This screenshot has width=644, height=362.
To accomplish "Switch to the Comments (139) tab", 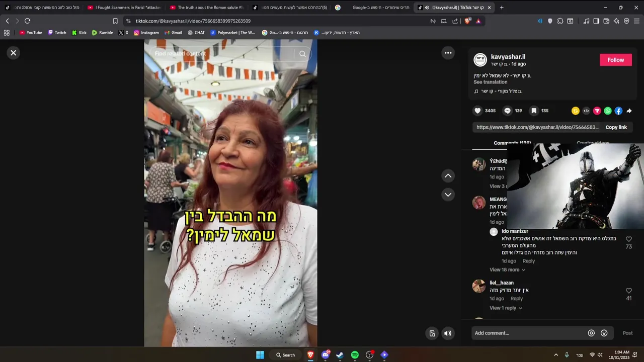I will (512, 143).
